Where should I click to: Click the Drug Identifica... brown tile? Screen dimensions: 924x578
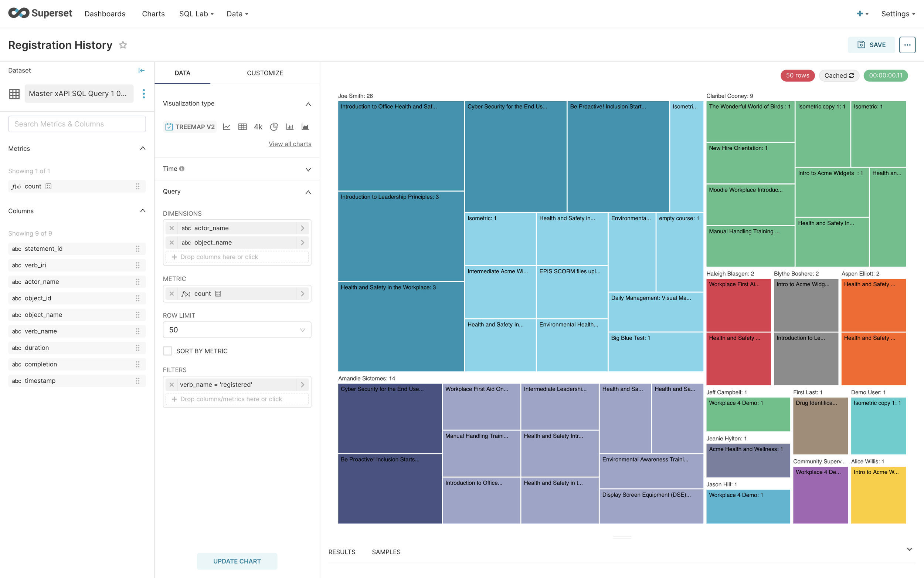tap(820, 426)
